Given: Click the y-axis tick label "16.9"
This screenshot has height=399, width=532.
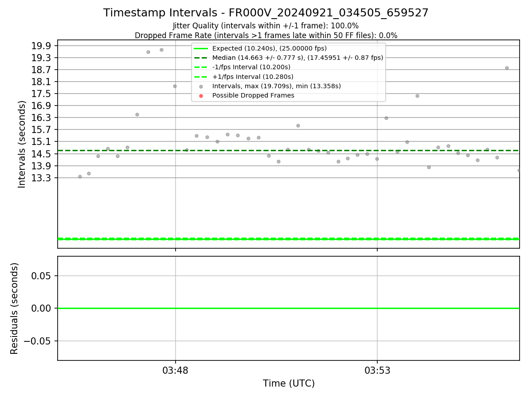Looking at the screenshot, I should pos(41,106).
